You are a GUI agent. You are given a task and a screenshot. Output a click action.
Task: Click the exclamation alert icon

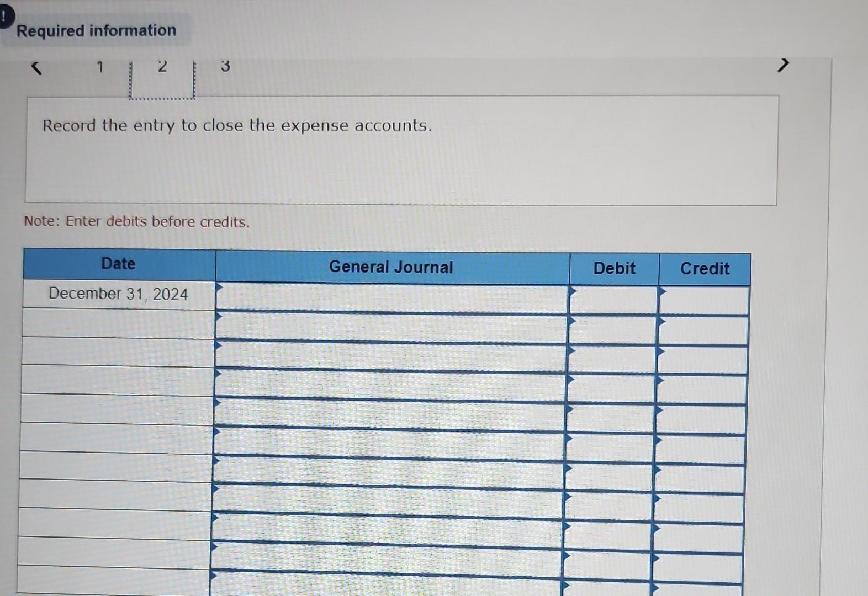pyautogui.click(x=6, y=17)
